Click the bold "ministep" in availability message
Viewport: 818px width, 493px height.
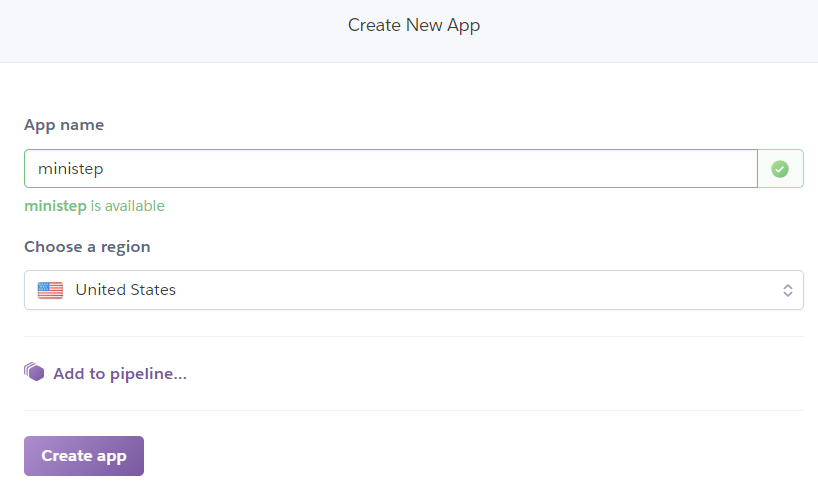tap(55, 206)
